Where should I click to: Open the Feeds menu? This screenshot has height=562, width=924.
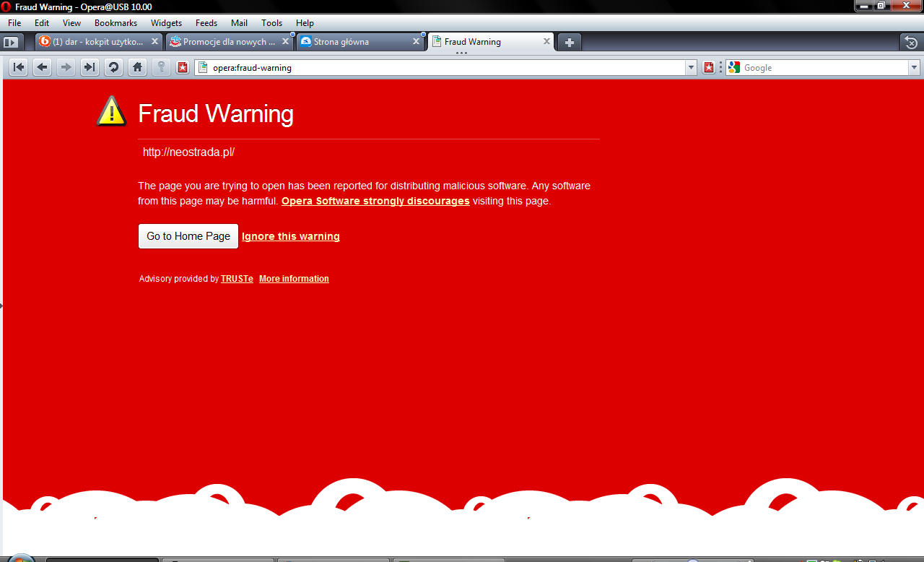click(206, 23)
